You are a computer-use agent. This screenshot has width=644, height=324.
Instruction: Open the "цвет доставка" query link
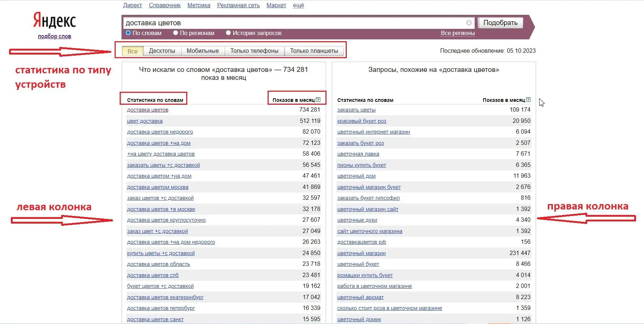pyautogui.click(x=145, y=121)
